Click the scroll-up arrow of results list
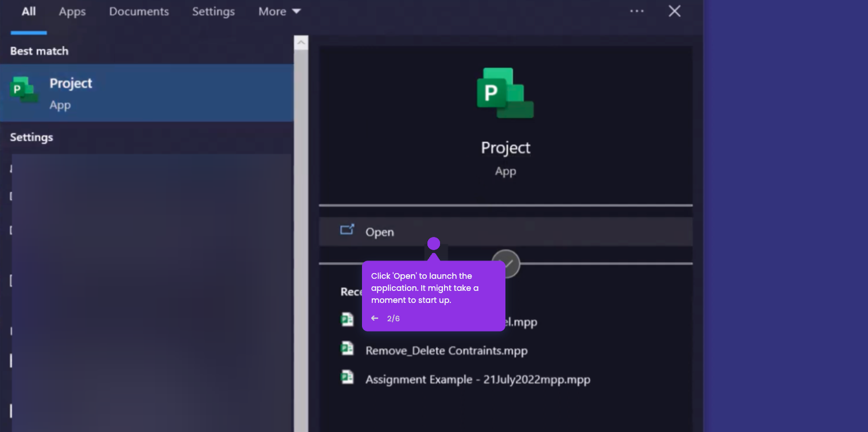868x432 pixels. (301, 42)
